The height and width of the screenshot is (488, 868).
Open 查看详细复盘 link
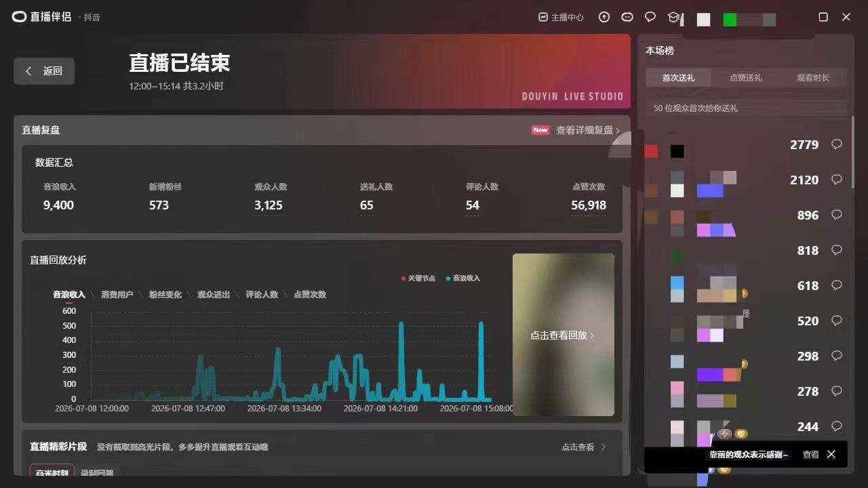point(588,130)
